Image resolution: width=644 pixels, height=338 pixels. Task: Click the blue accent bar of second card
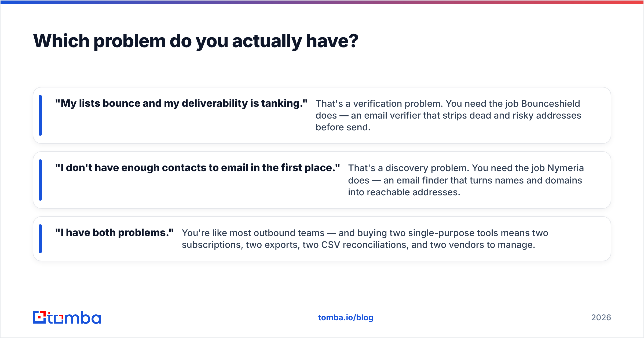point(40,180)
